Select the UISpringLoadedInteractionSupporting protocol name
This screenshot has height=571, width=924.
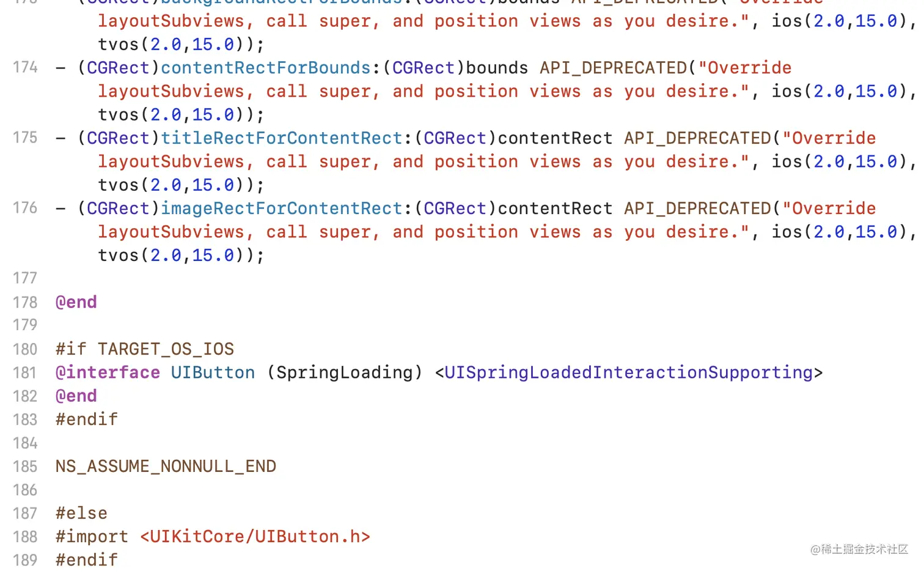629,373
